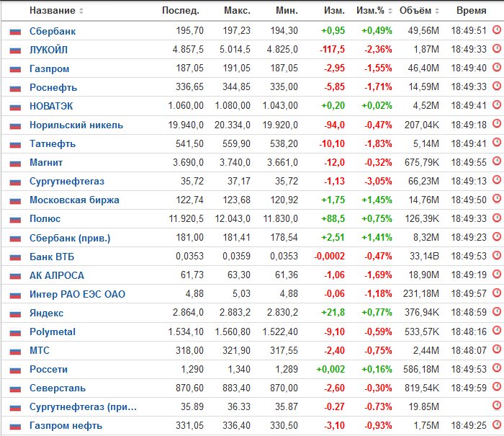Click the Послед. column header
Screen dimensions: 504x436
181,11
